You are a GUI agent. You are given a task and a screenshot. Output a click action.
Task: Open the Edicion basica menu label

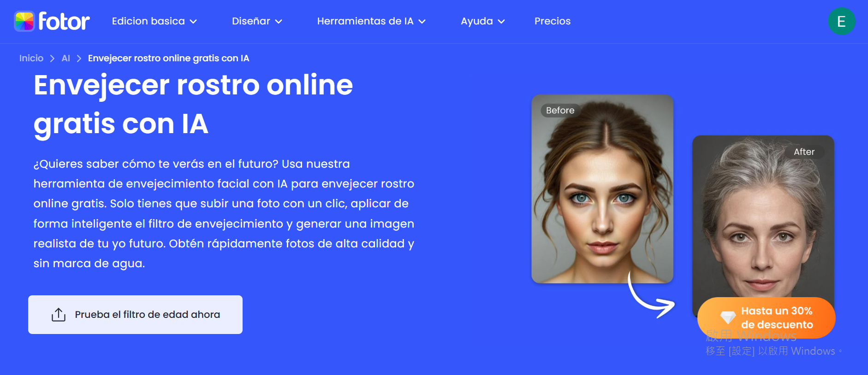[148, 21]
